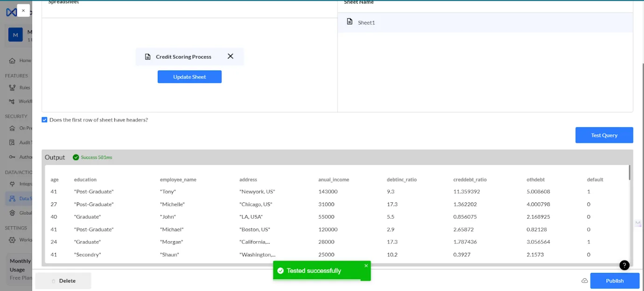Click the Test Query button

[604, 135]
